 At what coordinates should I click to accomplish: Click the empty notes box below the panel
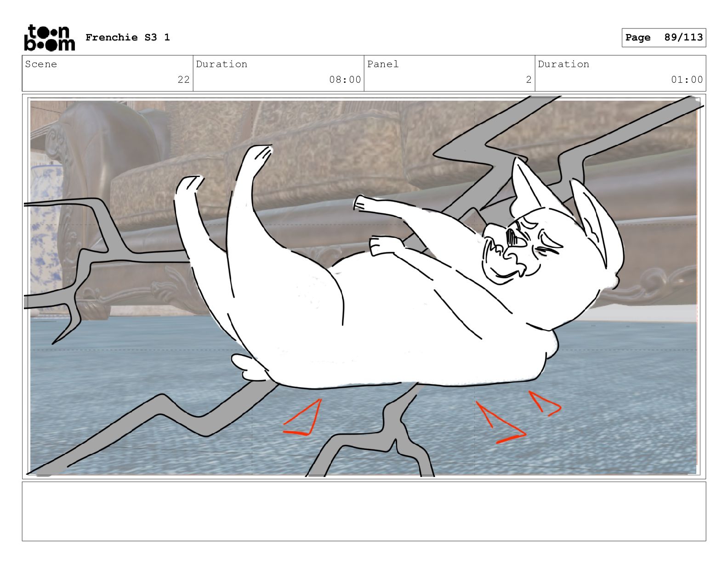point(364,511)
